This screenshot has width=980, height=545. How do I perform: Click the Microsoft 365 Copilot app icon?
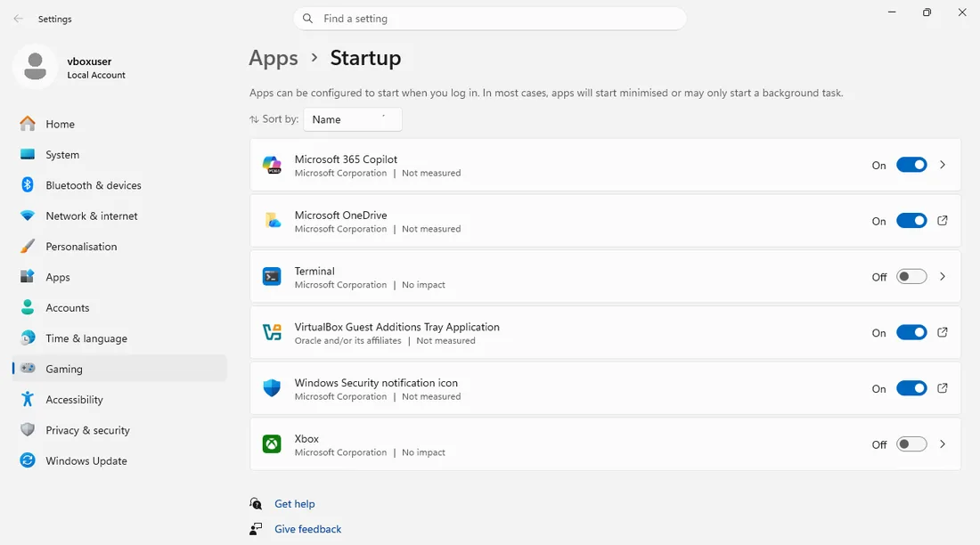pyautogui.click(x=272, y=165)
